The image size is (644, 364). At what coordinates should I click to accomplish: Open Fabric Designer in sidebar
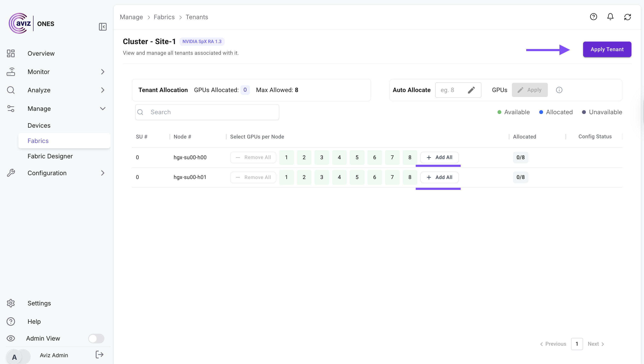[50, 156]
